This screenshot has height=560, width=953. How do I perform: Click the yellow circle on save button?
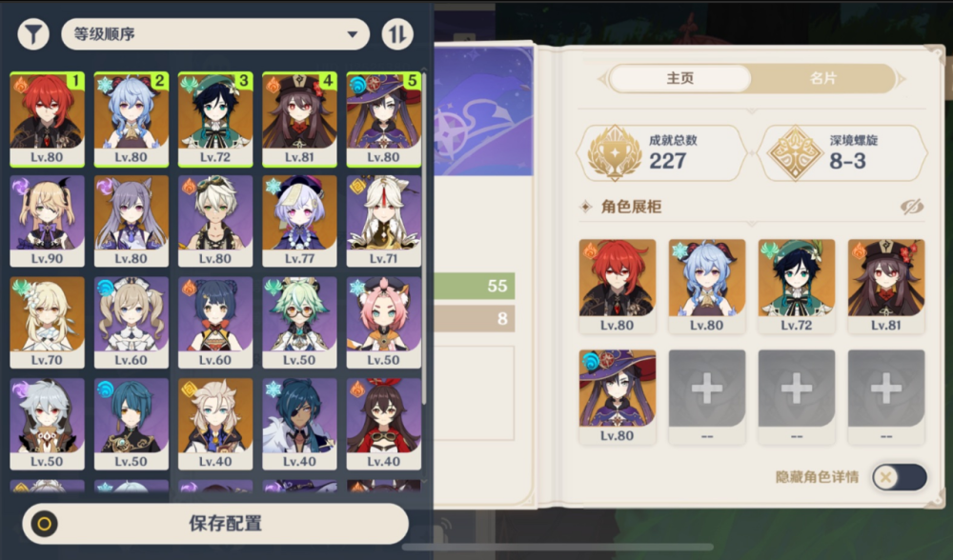tap(45, 524)
